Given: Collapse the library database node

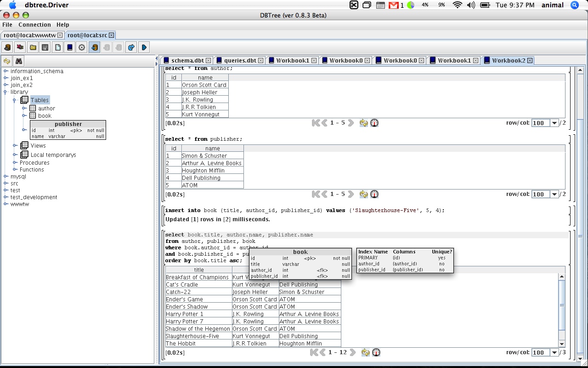Looking at the screenshot, I should tap(6, 92).
